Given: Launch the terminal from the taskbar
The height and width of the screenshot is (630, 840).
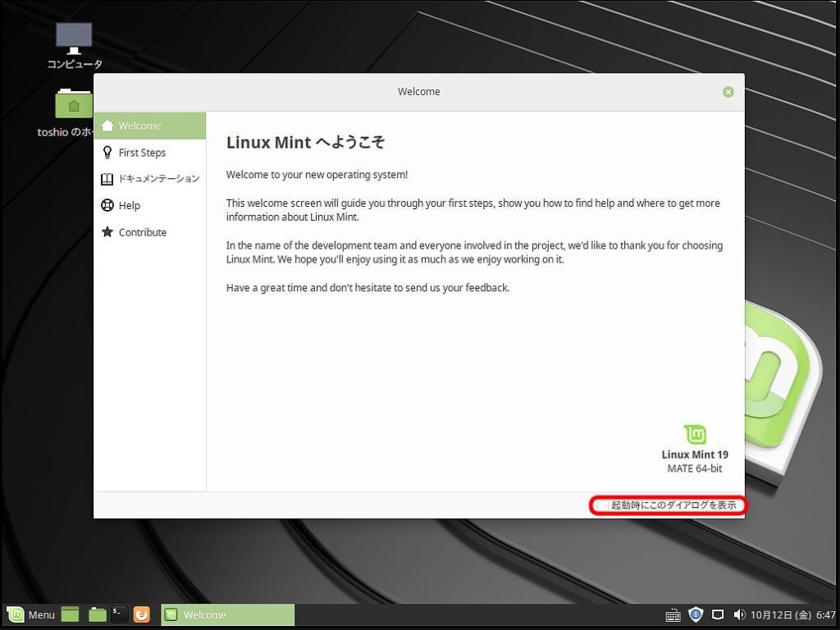Looking at the screenshot, I should (x=119, y=614).
